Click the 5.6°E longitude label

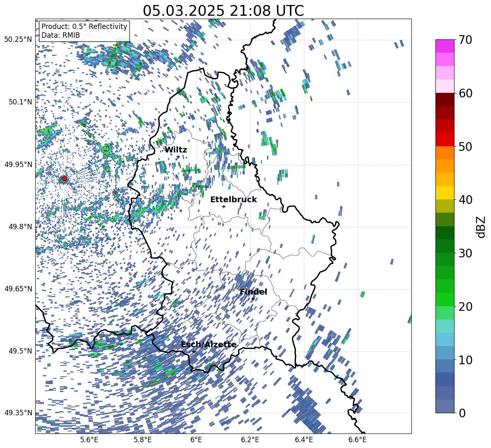pos(89,440)
